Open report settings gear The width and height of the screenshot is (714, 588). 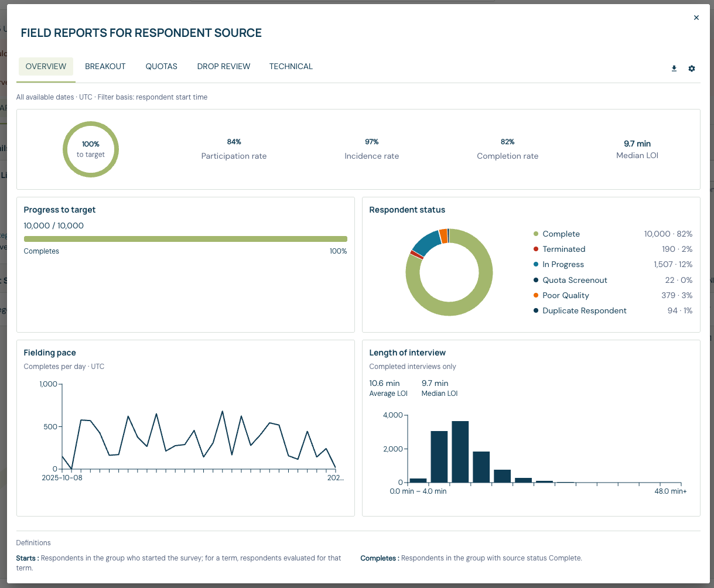coord(692,69)
